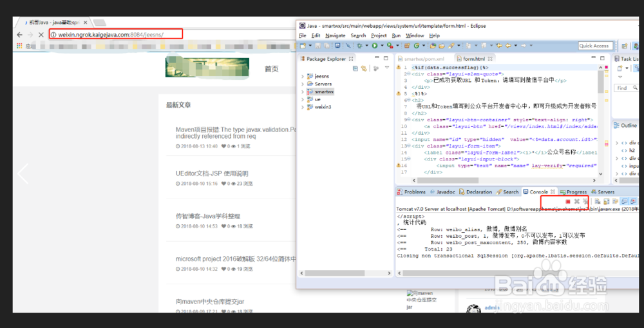Screen dimensions: 644x328
Task: Click Open Perspective icon
Action: 624,46
